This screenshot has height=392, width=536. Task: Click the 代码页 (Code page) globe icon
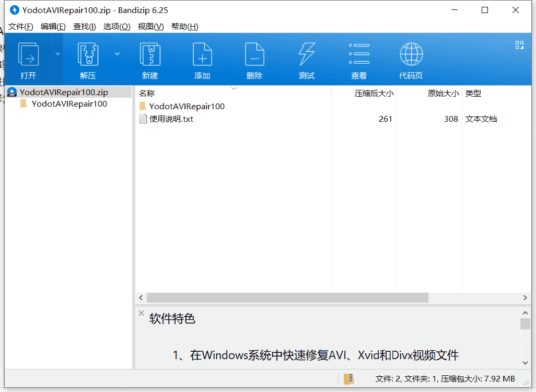tap(411, 54)
